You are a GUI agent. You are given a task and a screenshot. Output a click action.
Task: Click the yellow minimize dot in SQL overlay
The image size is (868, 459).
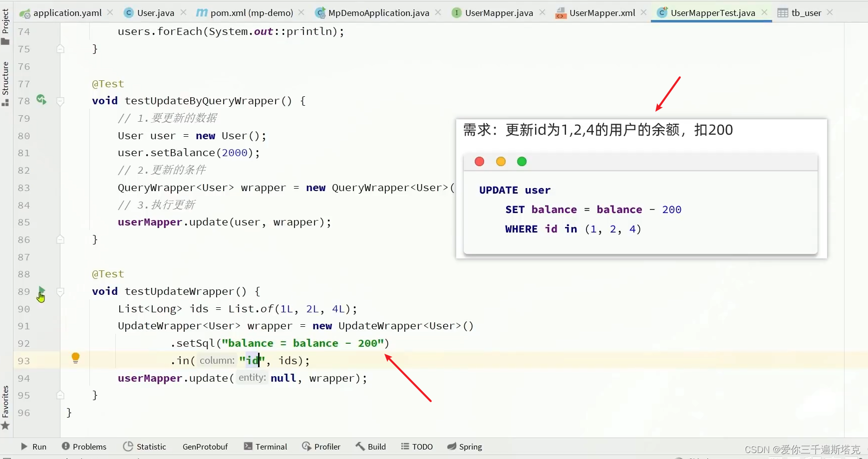point(501,161)
